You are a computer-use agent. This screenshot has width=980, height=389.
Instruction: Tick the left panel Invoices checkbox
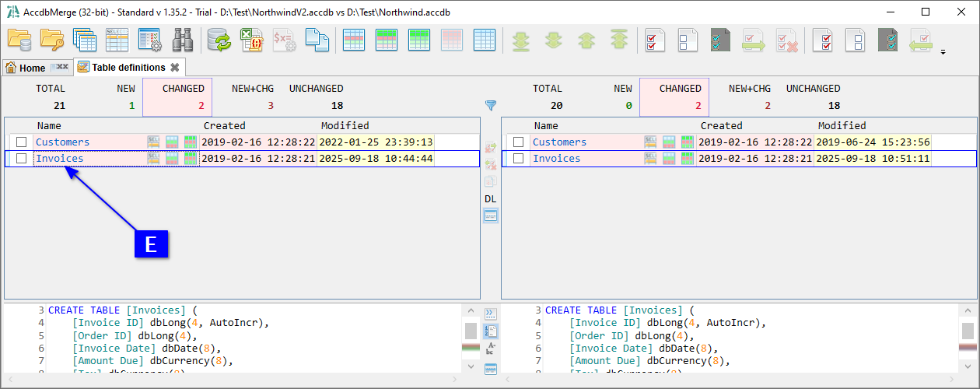pos(22,159)
